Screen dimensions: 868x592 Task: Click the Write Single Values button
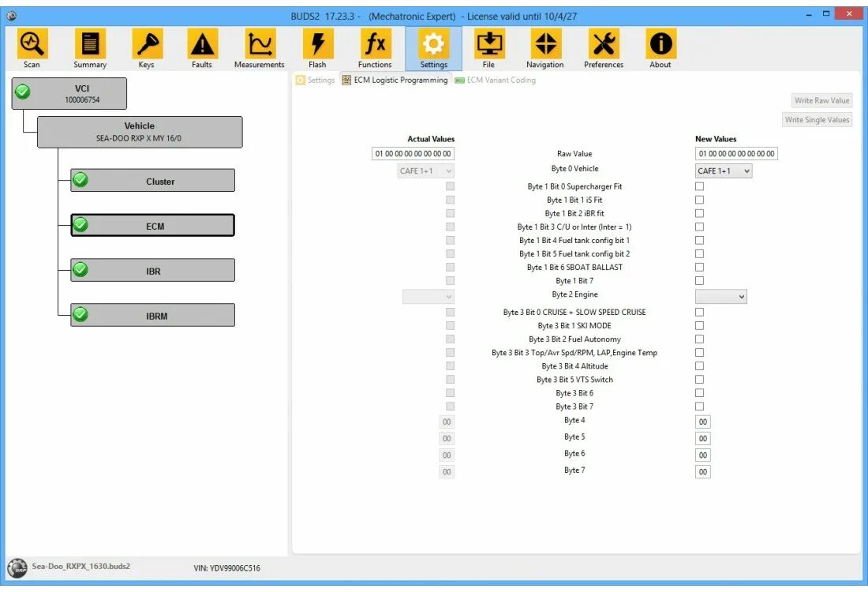pyautogui.click(x=817, y=120)
